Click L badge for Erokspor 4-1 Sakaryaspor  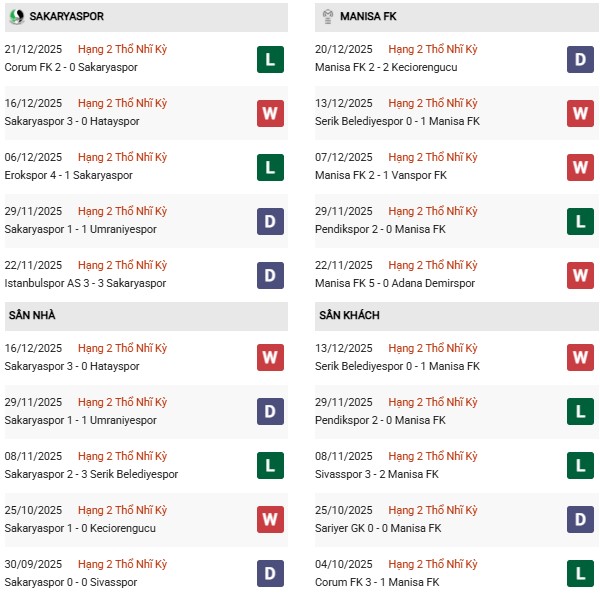(270, 167)
